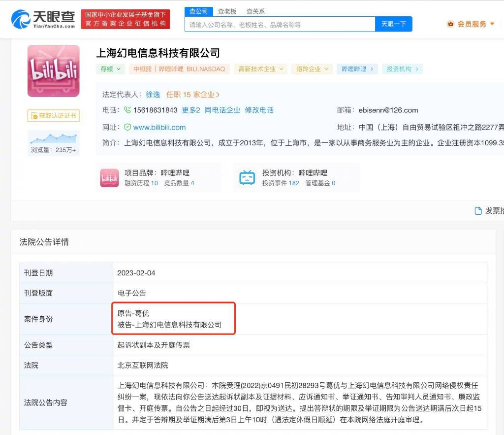Click the verified website shield icon

[x=127, y=128]
